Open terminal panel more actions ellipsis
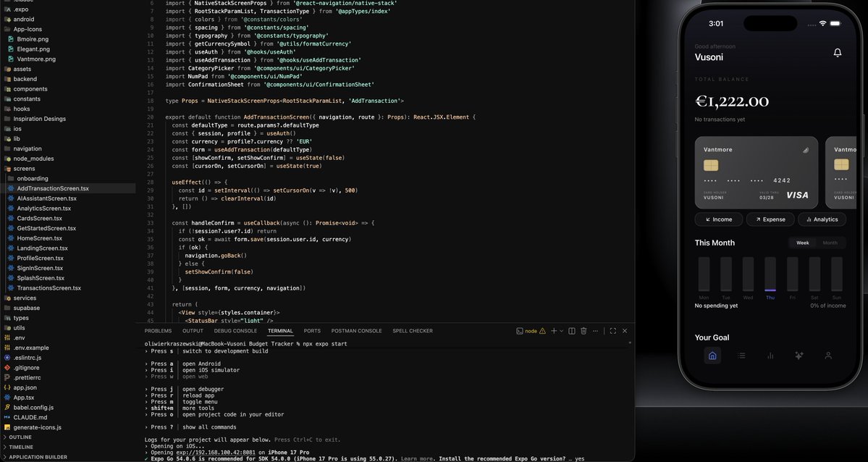 595,331
